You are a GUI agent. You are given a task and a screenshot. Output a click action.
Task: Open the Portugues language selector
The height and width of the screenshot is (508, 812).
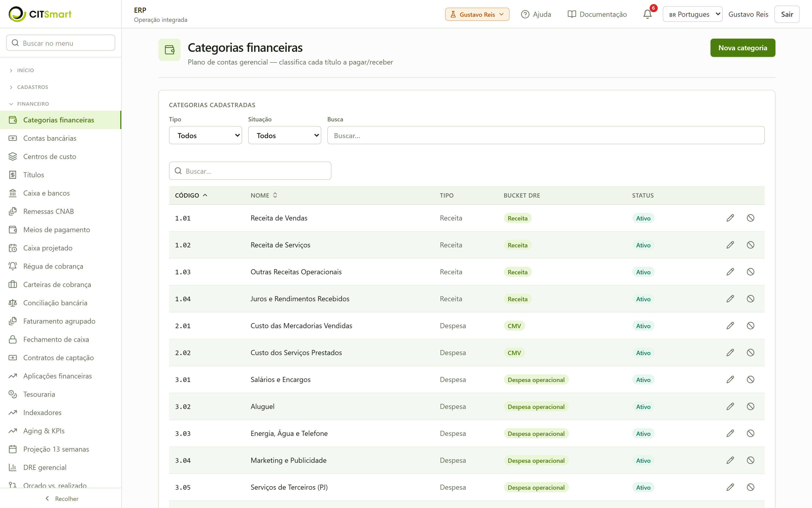click(692, 14)
